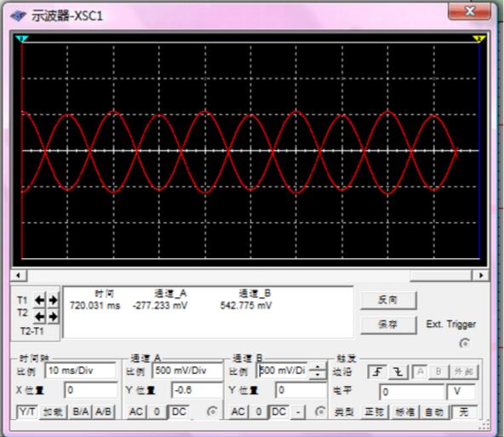The width and height of the screenshot is (504, 437).
Task: Click the yellow T2 cursor marker
Action: click(479, 39)
